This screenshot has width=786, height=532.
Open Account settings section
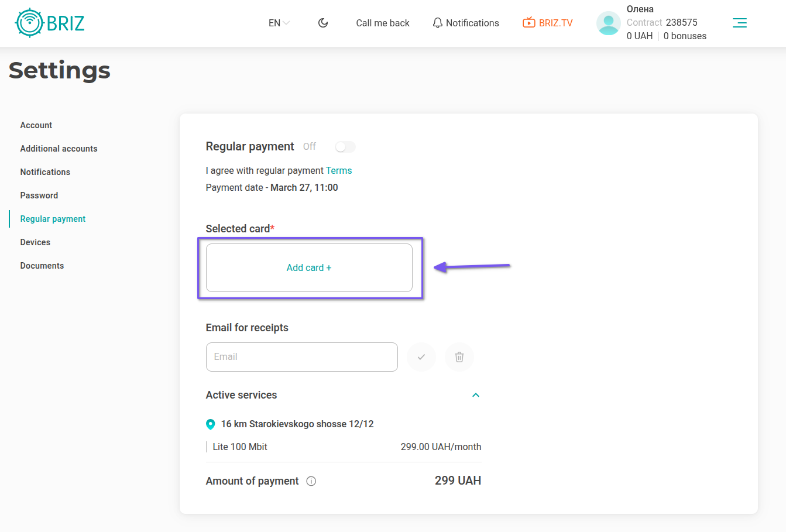36,125
